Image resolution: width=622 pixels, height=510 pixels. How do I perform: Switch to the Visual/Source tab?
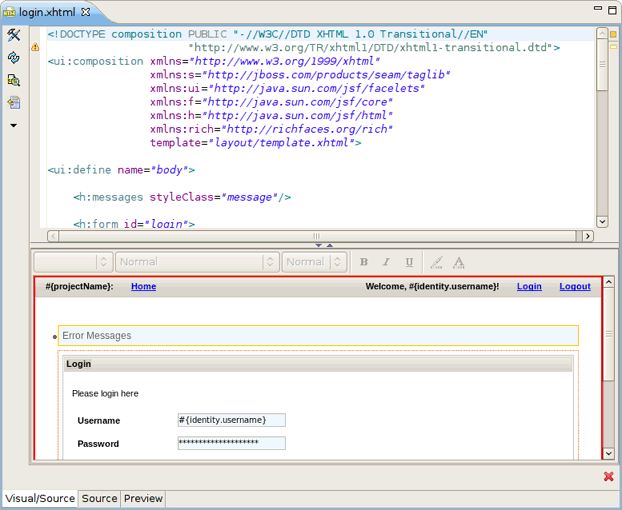click(40, 498)
